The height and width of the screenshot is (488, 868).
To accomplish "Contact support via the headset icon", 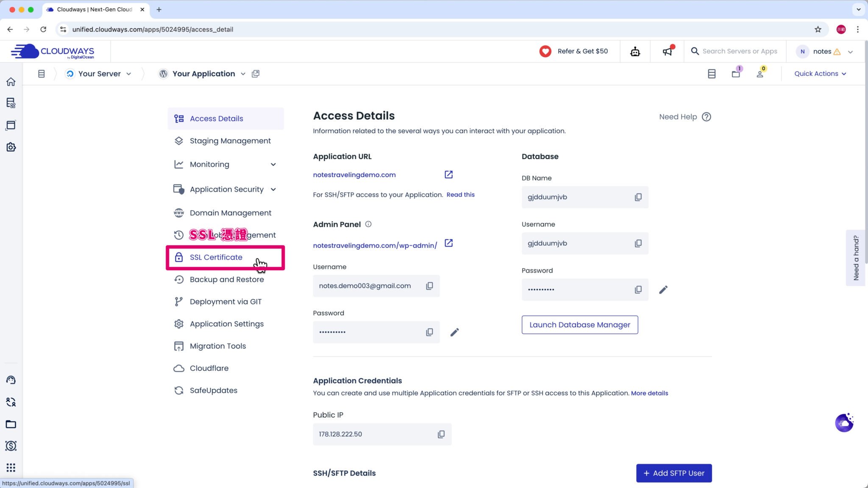I will click(x=11, y=380).
